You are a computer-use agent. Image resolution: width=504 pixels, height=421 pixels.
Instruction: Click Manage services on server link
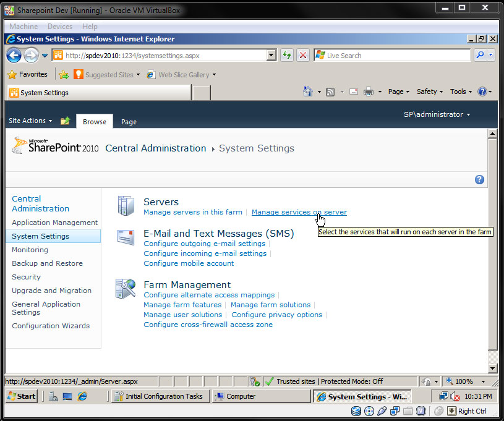click(299, 212)
